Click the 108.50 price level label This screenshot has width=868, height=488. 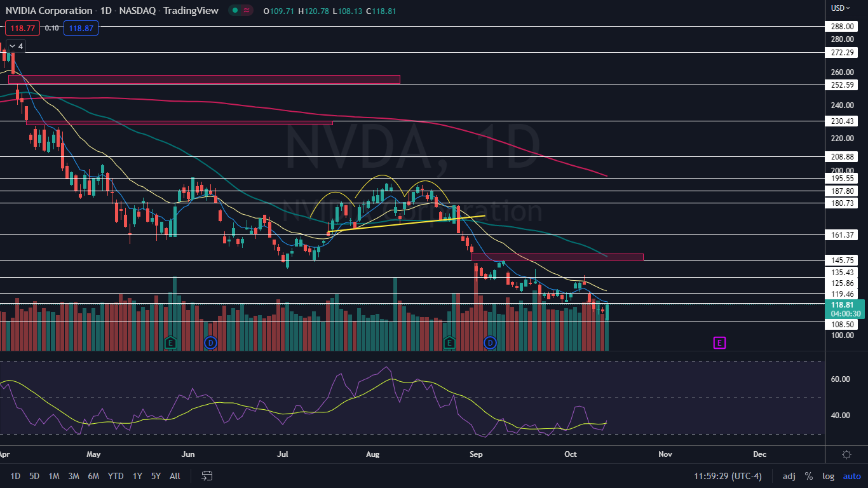842,324
